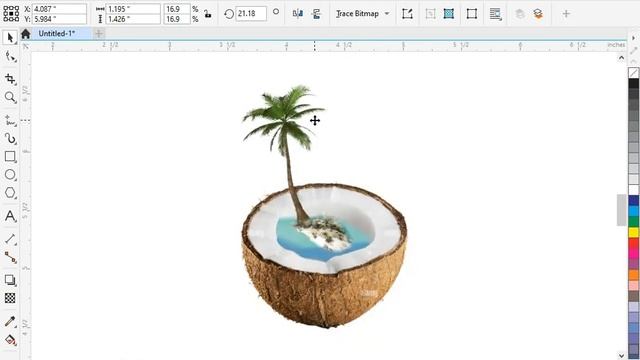Click the square frame bitmap icon
Viewport: 640px width, 360px height.
tap(472, 13)
